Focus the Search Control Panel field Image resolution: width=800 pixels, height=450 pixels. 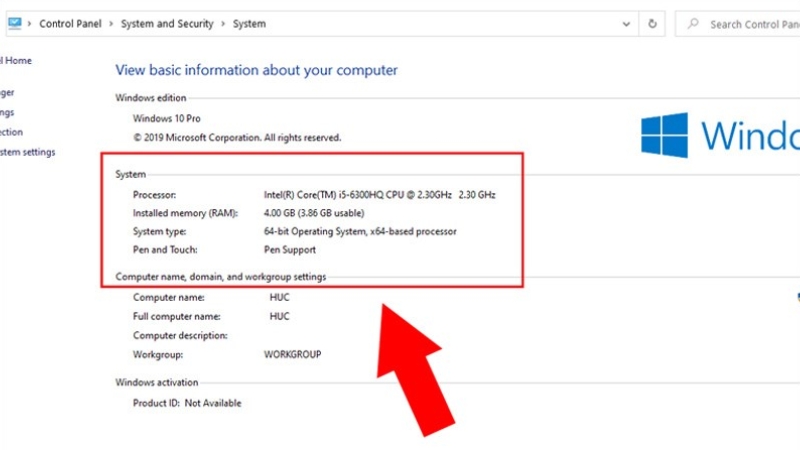pyautogui.click(x=750, y=24)
